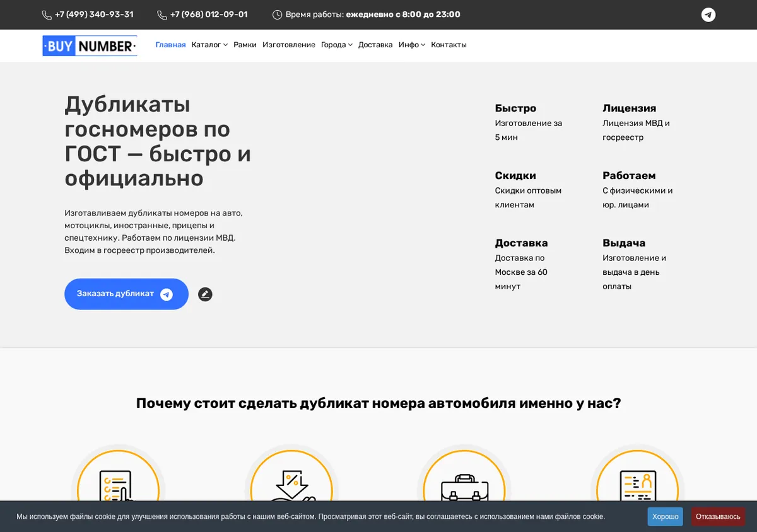
Task: Call the +7 (499) 340-93-31 link
Action: (94, 14)
